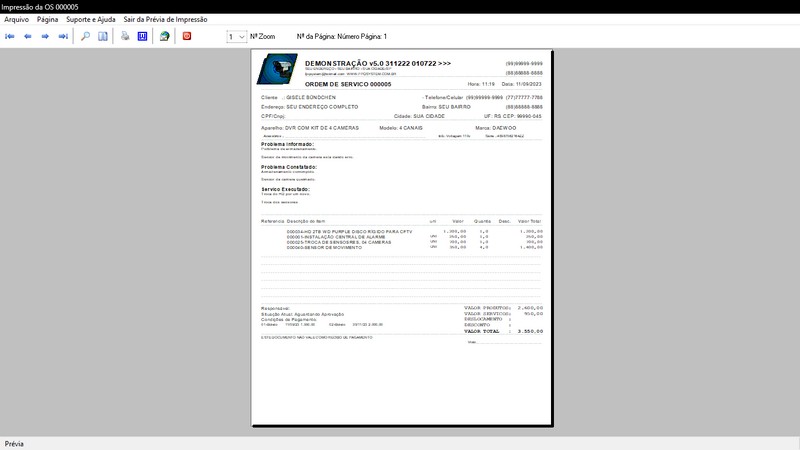This screenshot has height=450, width=800.
Task: Click the red exit preview icon
Action: 187,36
